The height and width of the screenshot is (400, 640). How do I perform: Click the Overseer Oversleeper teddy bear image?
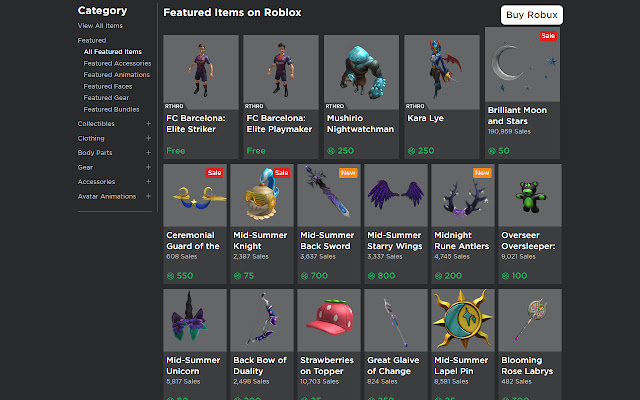529,197
